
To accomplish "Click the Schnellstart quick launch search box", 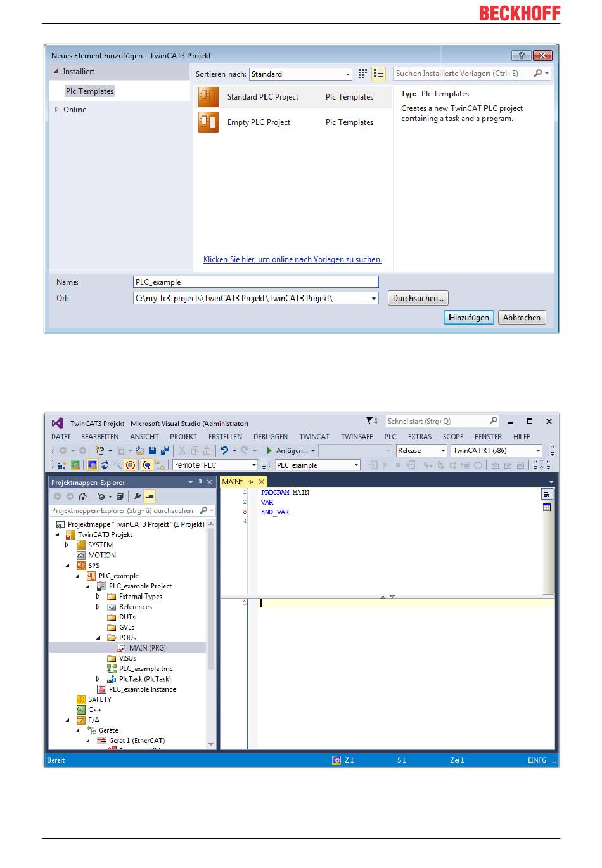I will pyautogui.click(x=442, y=421).
